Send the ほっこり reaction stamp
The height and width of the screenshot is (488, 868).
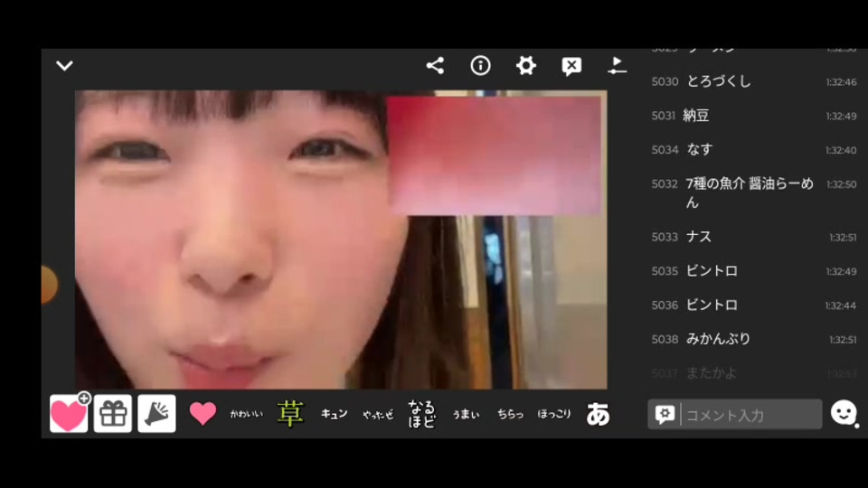pos(554,414)
